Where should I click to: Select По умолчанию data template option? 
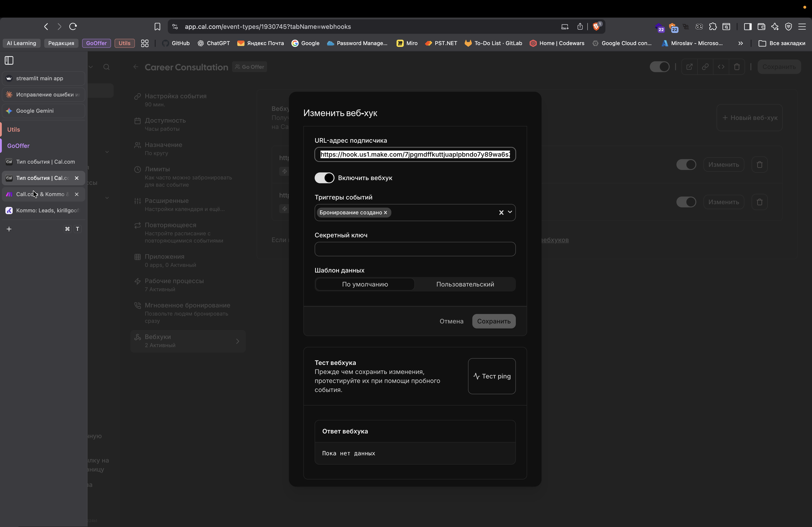click(365, 284)
